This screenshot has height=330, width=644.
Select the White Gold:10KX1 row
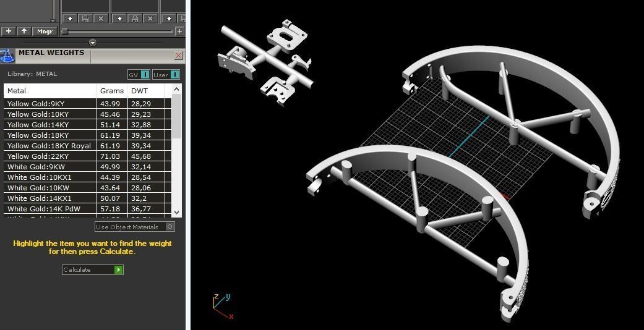(87, 177)
